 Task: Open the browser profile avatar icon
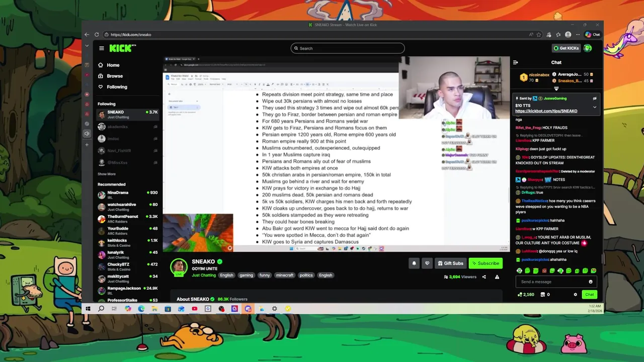(568, 35)
